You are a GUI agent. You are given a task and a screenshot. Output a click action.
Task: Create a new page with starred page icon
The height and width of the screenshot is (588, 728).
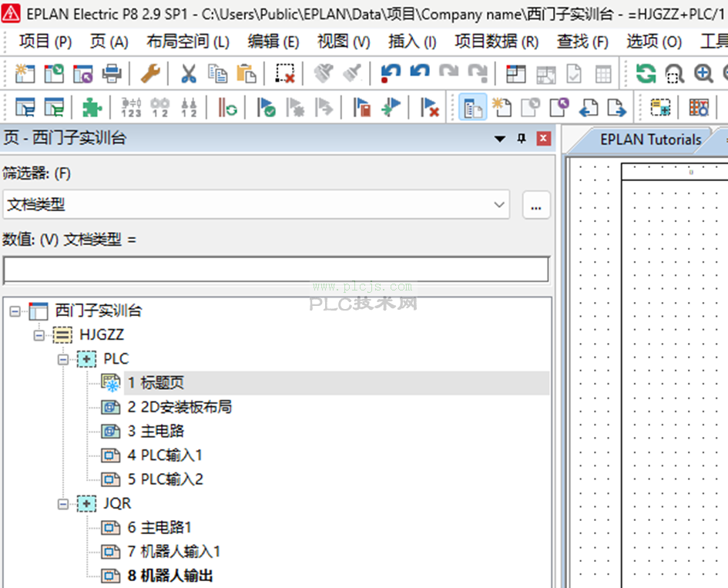[502, 107]
